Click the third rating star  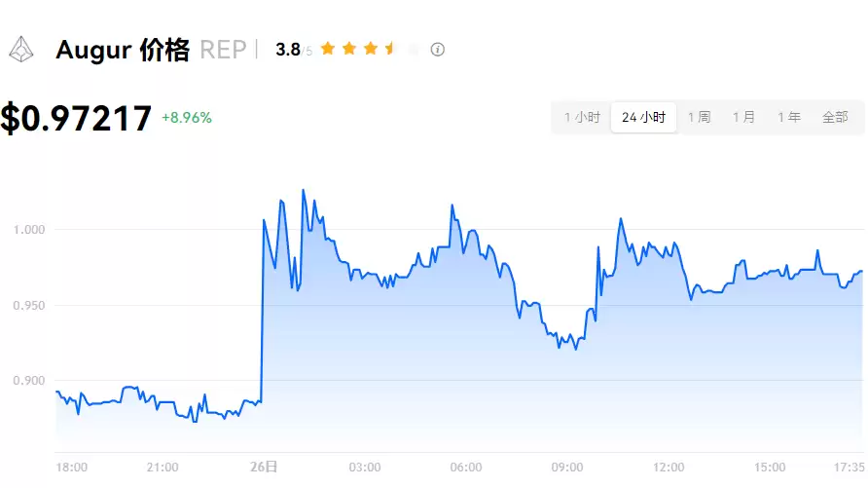(371, 49)
